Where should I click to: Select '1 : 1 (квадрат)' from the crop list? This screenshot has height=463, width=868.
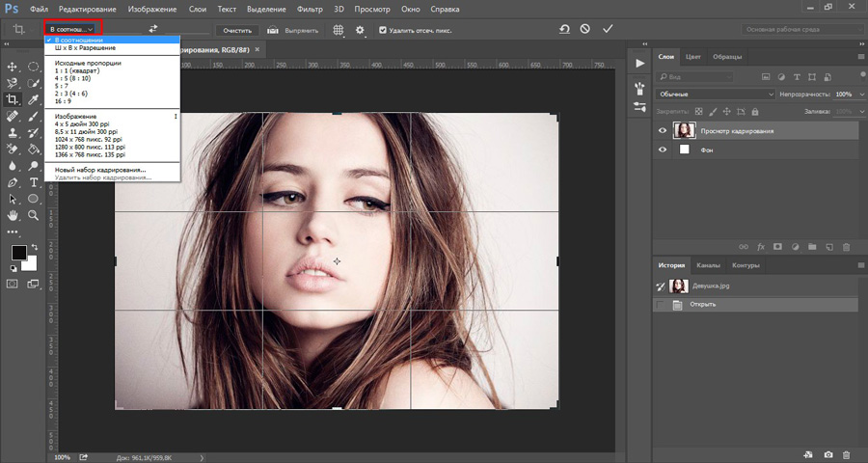(x=76, y=70)
